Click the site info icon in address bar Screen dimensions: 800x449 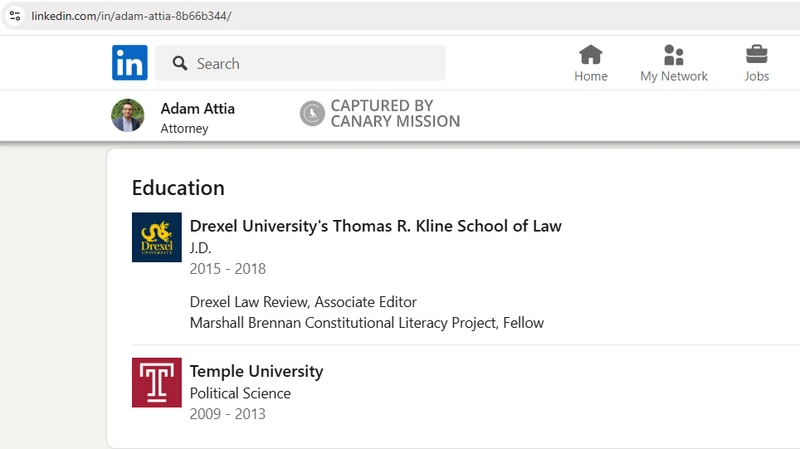(15, 16)
